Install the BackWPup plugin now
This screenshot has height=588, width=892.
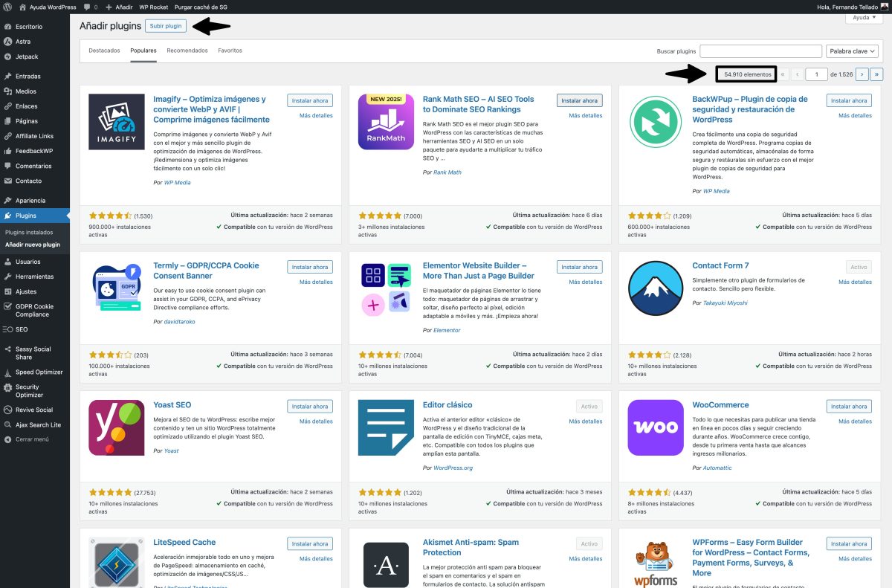pos(849,100)
